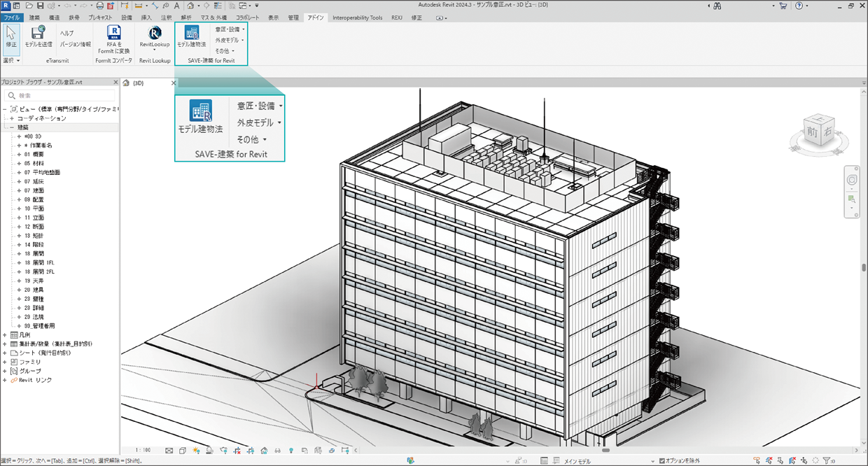Switch to the 建築 ribbon tab
Screen dimensions: 868x466
click(34, 17)
